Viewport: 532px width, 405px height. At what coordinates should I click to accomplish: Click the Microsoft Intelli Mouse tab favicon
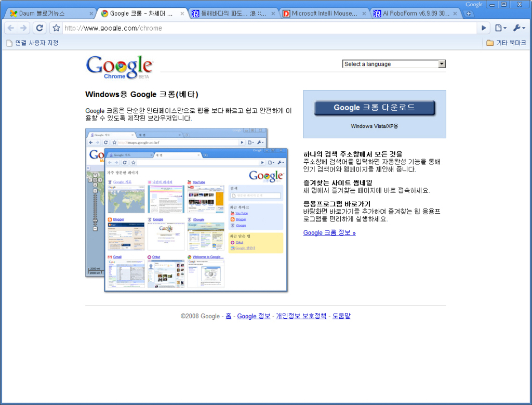tap(287, 14)
